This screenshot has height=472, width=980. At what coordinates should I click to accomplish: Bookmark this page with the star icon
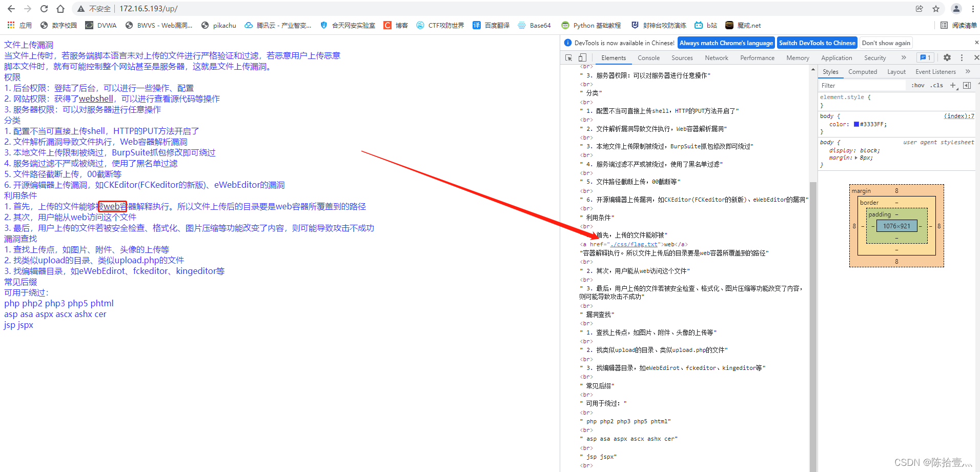936,9
